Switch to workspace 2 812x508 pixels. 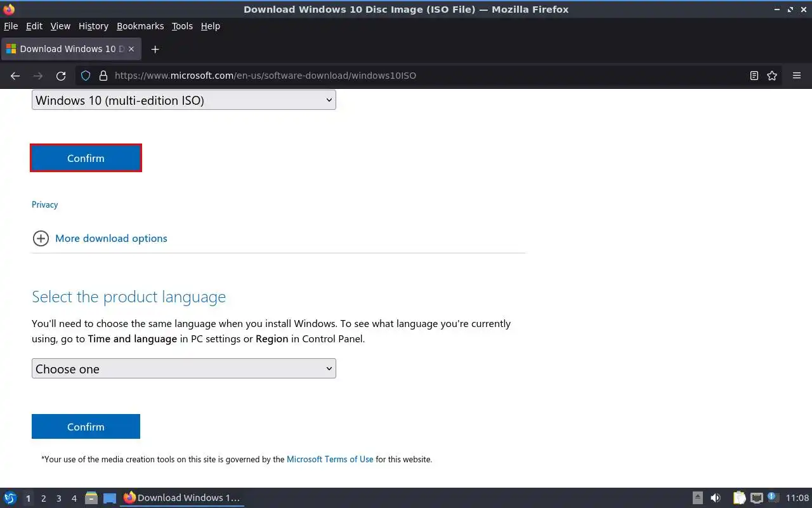click(x=43, y=498)
